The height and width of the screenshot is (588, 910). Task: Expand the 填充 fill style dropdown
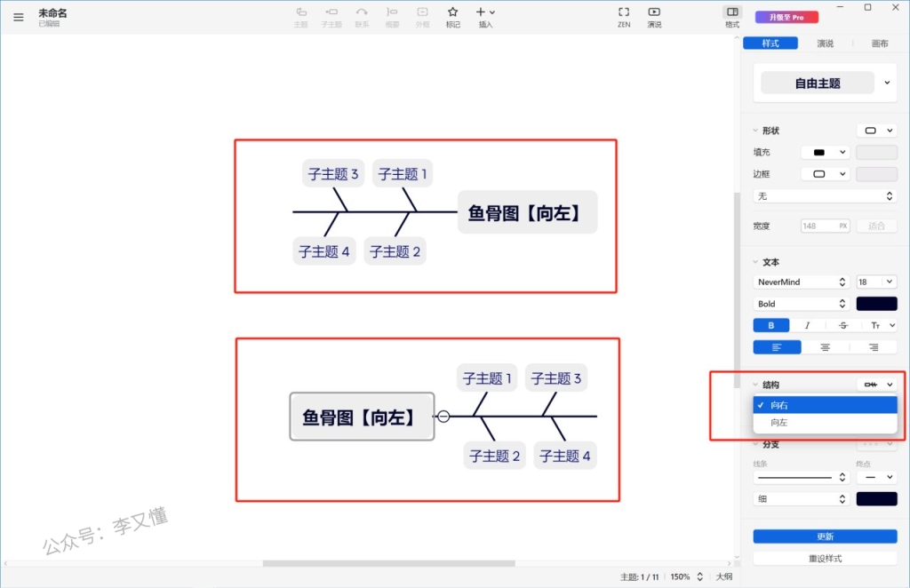click(825, 152)
